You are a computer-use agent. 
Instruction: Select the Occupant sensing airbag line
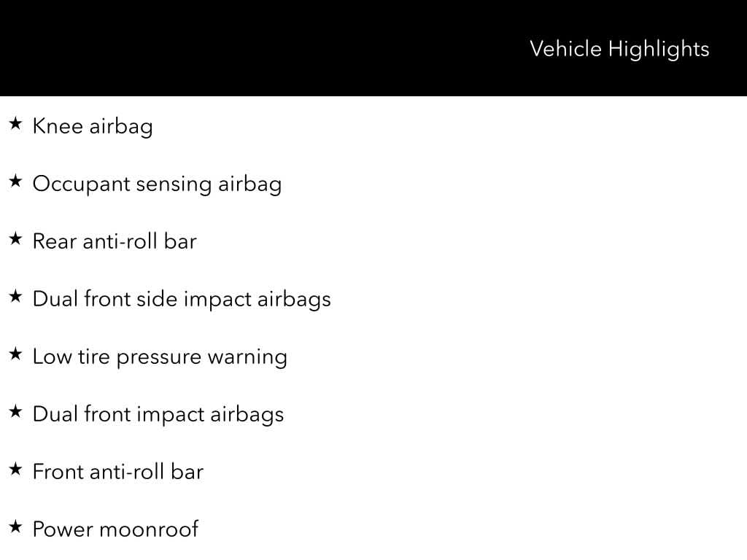[157, 184]
